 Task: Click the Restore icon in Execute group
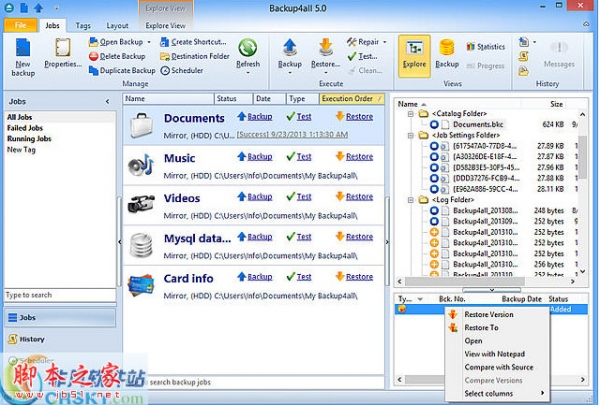pos(325,47)
